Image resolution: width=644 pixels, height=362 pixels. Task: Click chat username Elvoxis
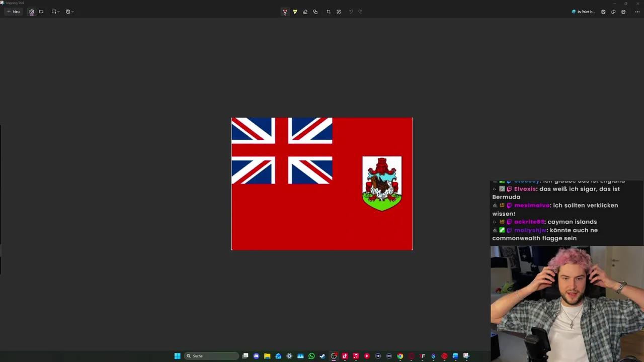(525, 189)
